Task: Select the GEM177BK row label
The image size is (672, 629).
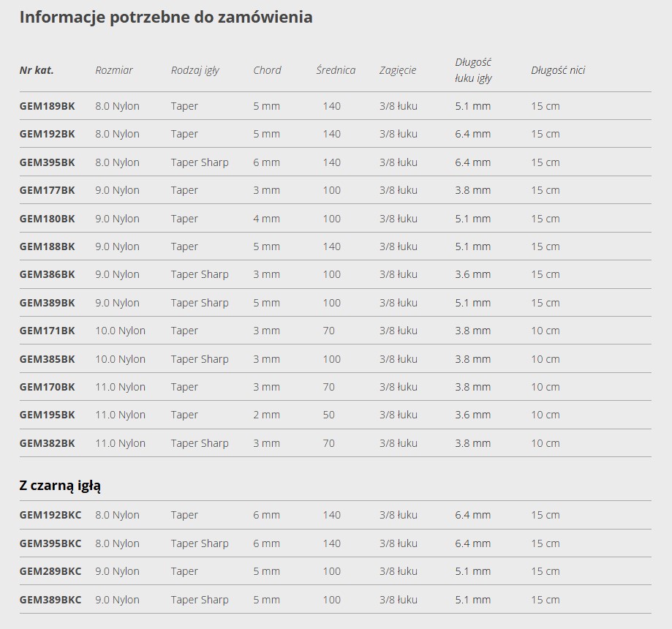Action: (47, 190)
